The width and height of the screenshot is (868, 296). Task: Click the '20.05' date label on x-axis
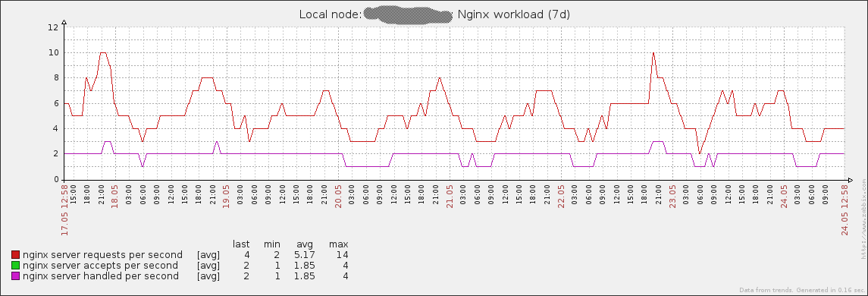tap(338, 197)
